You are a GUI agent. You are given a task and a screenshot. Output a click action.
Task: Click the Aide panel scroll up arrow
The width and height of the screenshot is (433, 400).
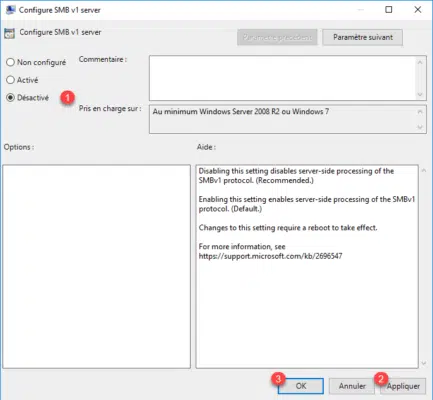(424, 171)
